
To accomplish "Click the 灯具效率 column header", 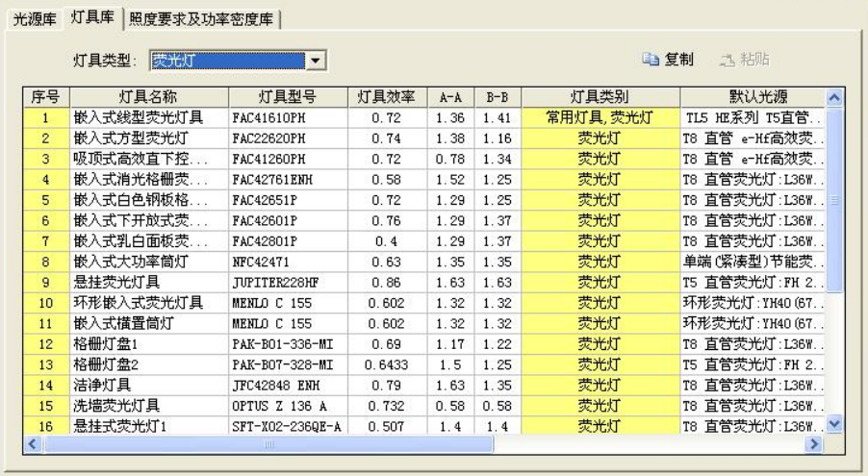I will (387, 97).
